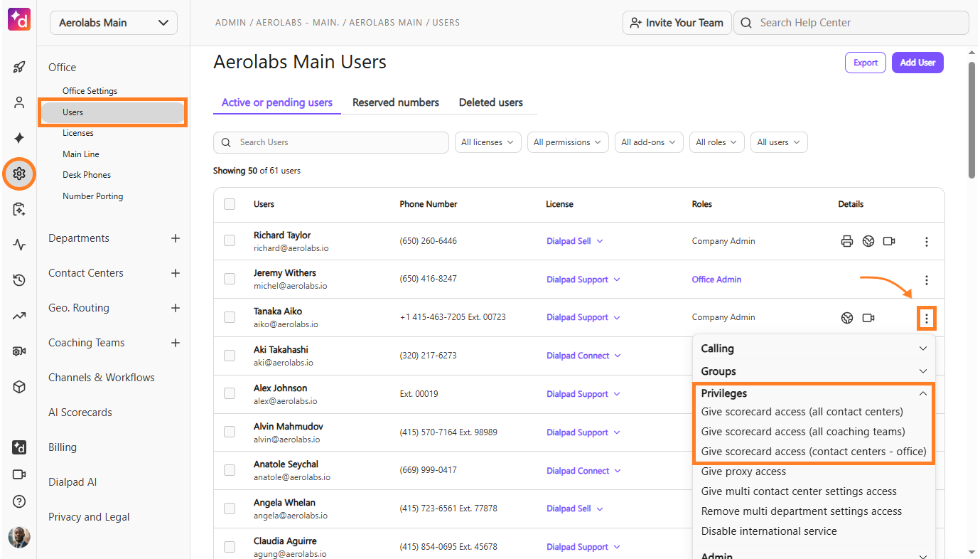Check the box for Aki Takahashi
This screenshot has height=559, width=980.
(230, 356)
